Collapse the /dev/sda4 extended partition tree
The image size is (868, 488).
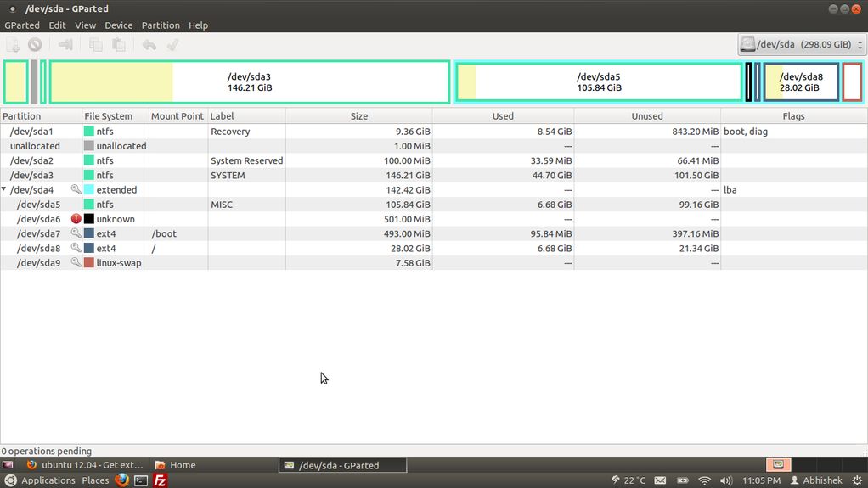tap(4, 190)
